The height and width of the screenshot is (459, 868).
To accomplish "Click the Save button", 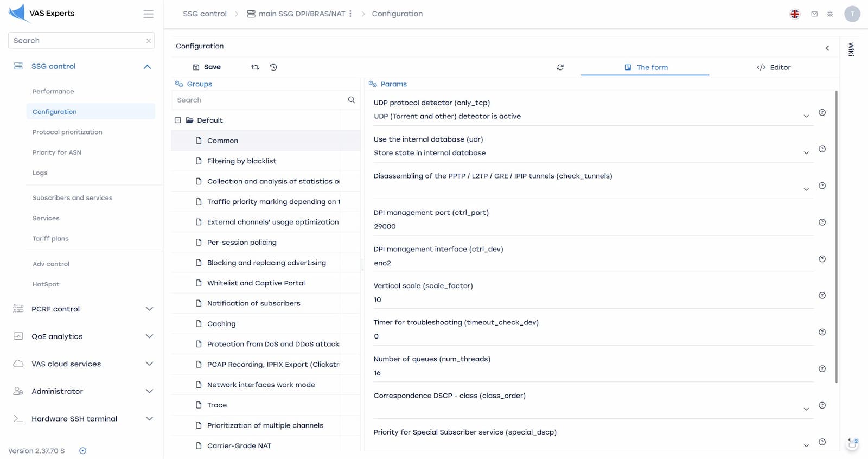I will pos(207,67).
